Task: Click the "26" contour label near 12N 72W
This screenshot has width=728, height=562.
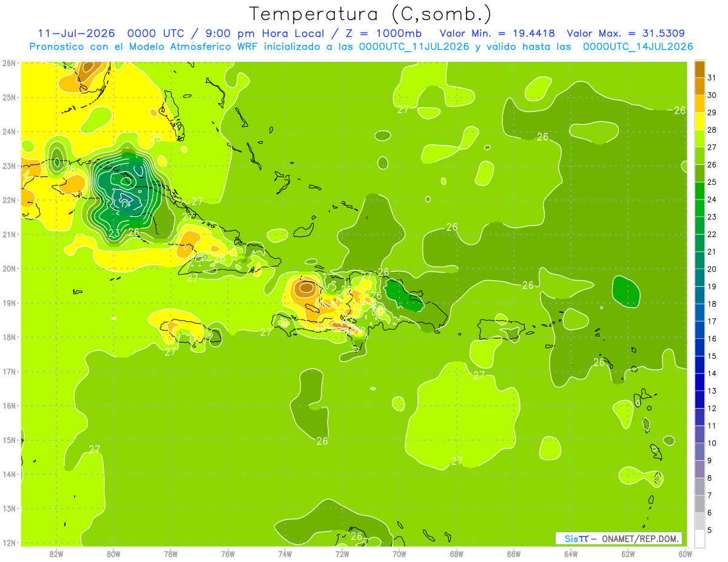Action: click(357, 536)
